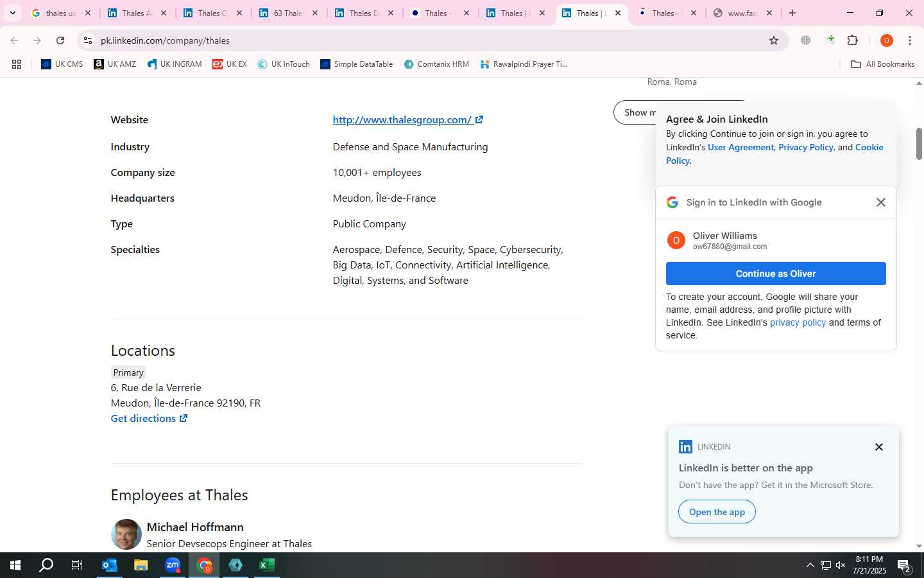Open Google's privacy policy link
924x578 pixels.
tap(798, 322)
